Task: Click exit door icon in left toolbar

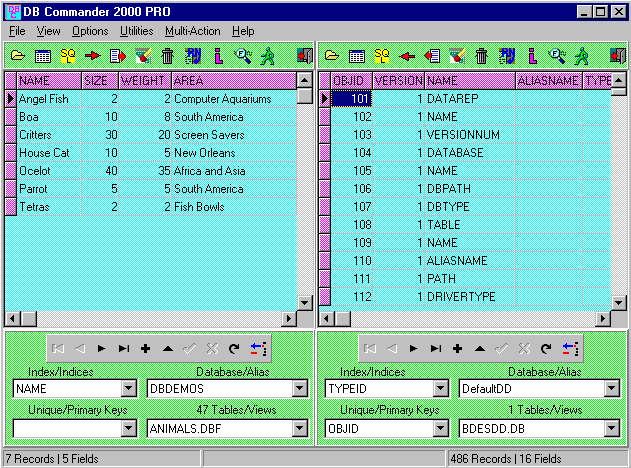Action: tap(305, 56)
